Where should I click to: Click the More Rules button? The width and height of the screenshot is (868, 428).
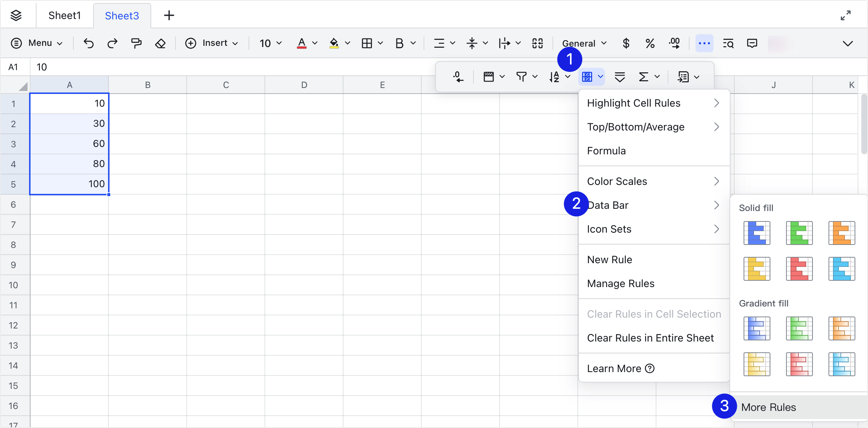click(x=768, y=407)
